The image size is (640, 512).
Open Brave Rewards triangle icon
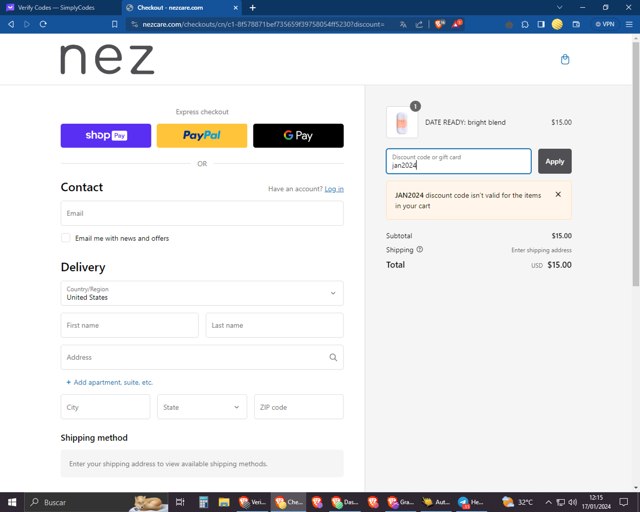coord(457,24)
